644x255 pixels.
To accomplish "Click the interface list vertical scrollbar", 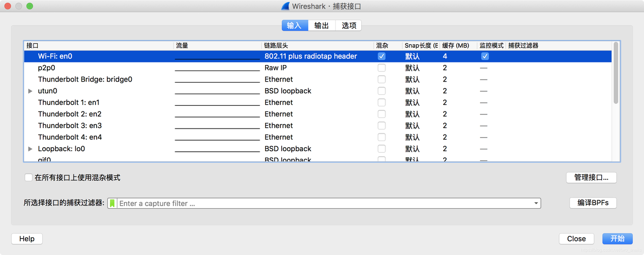I will coord(616,73).
